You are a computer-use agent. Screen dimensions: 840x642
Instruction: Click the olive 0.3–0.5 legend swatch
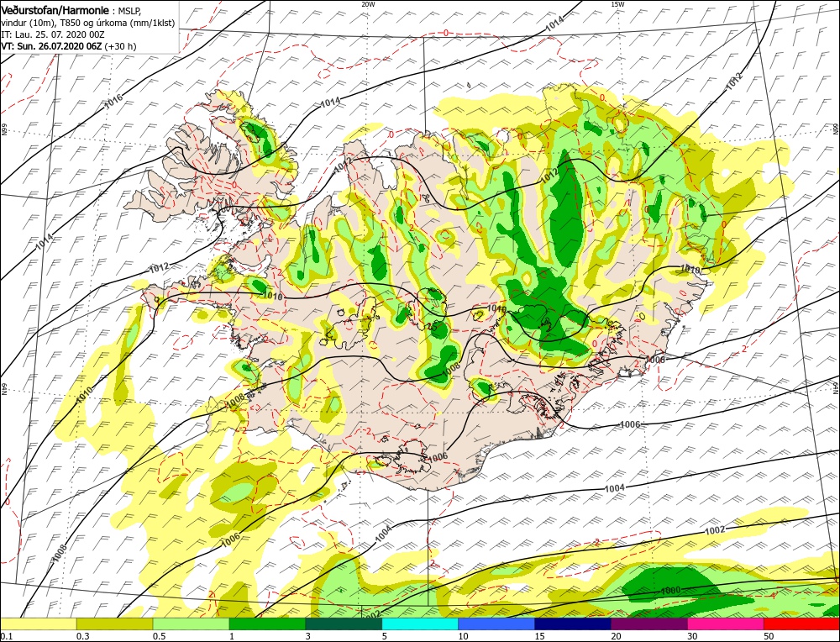[x=114, y=624]
